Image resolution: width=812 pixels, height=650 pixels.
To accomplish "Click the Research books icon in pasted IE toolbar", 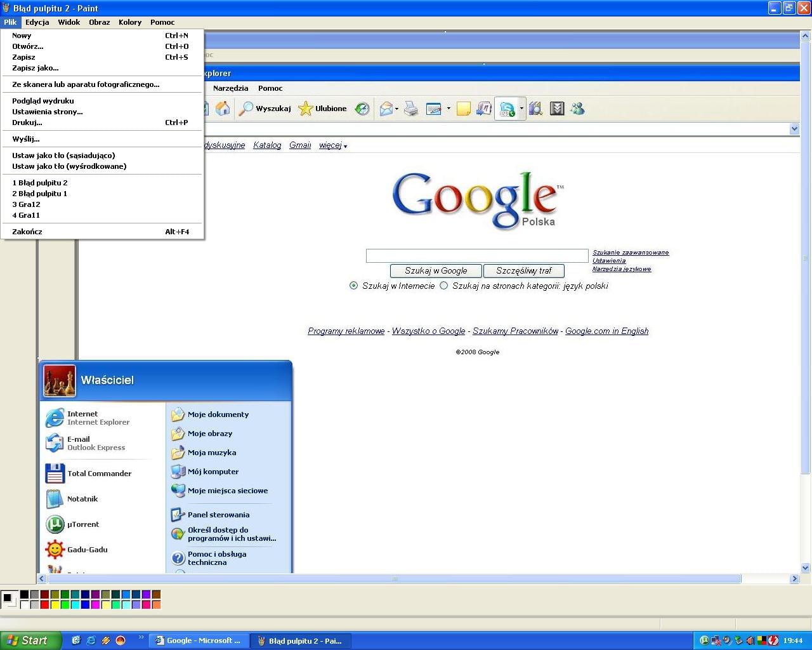I will pyautogui.click(x=535, y=109).
